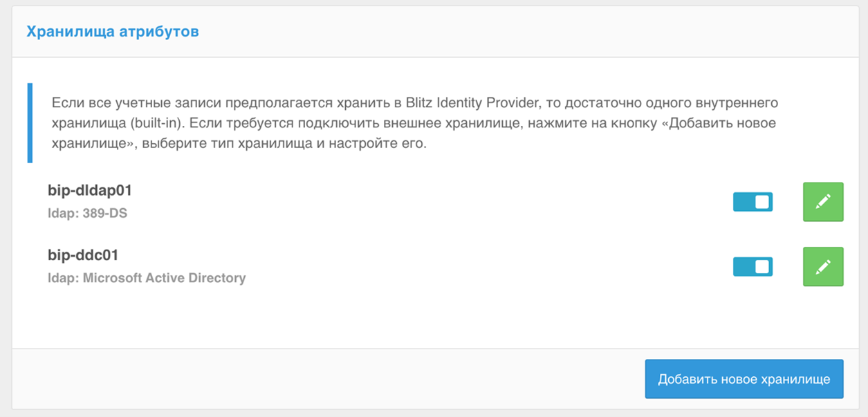Screen dimensions: 868x417
Task: Click the white knob on bip-dldap01 switch
Action: [x=761, y=202]
